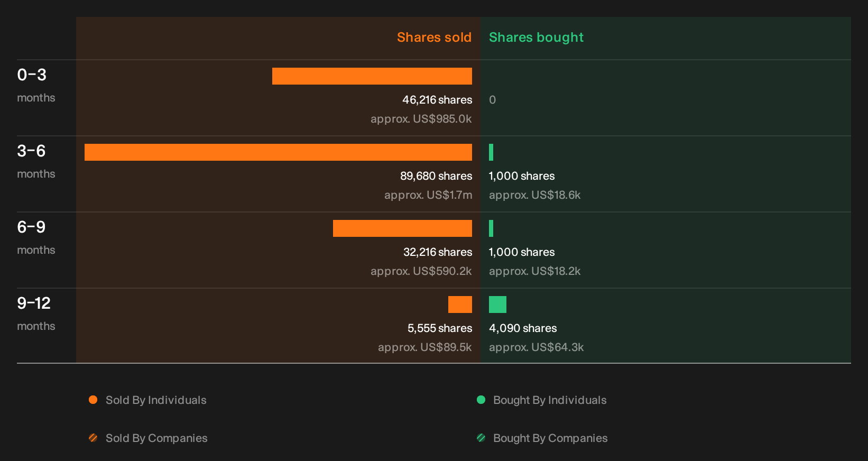This screenshot has height=461, width=868.
Task: Select the Bought By Companies legend label
Action: [x=550, y=438]
